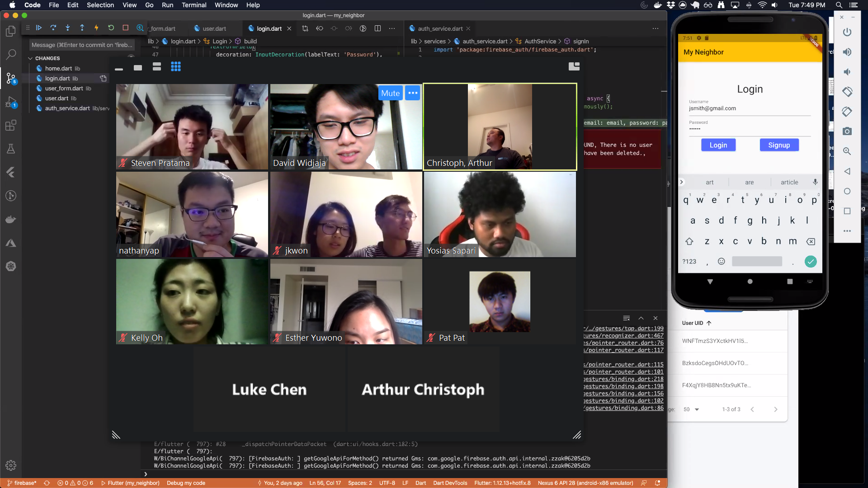The image size is (868, 488).
Task: Click emulator zoom magnifier icon
Action: click(847, 151)
